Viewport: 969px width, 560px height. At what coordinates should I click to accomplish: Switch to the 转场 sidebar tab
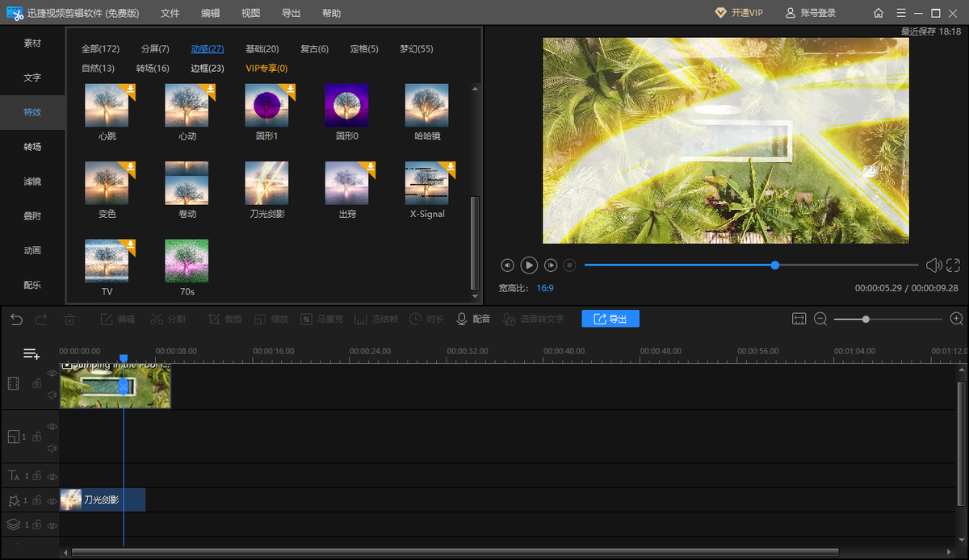[x=32, y=147]
